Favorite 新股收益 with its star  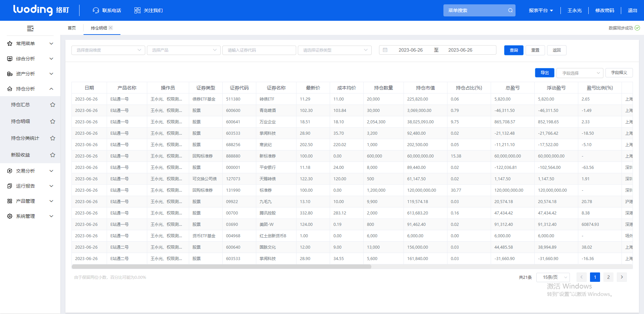tap(53, 155)
